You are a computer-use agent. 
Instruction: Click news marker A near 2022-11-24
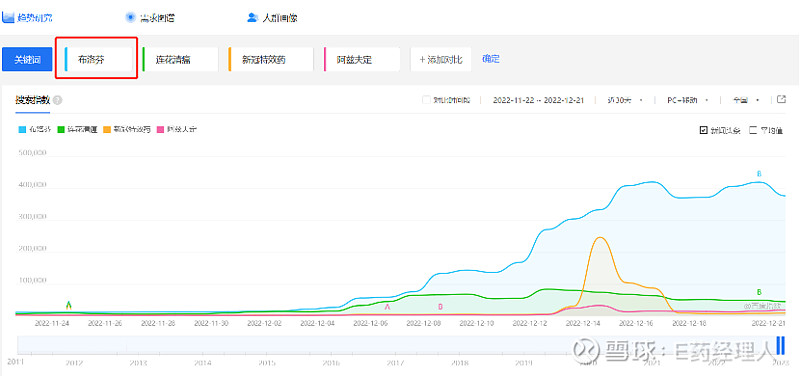[x=69, y=305]
